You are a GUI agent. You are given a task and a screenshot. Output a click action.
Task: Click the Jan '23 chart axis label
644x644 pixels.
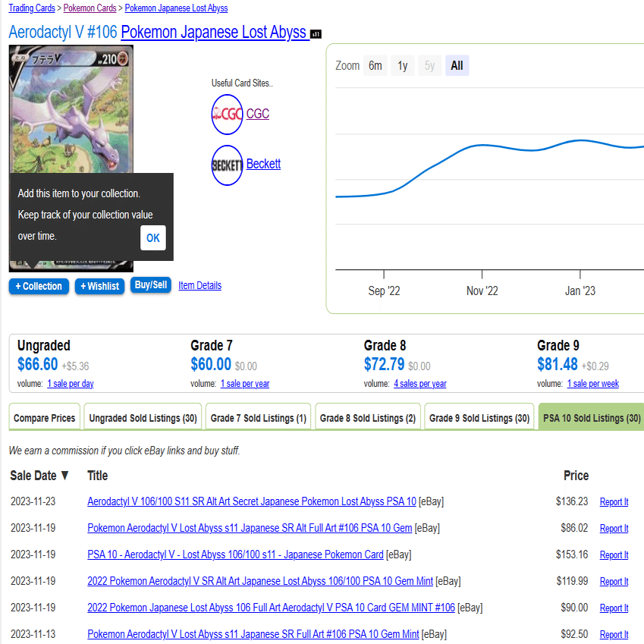(580, 291)
